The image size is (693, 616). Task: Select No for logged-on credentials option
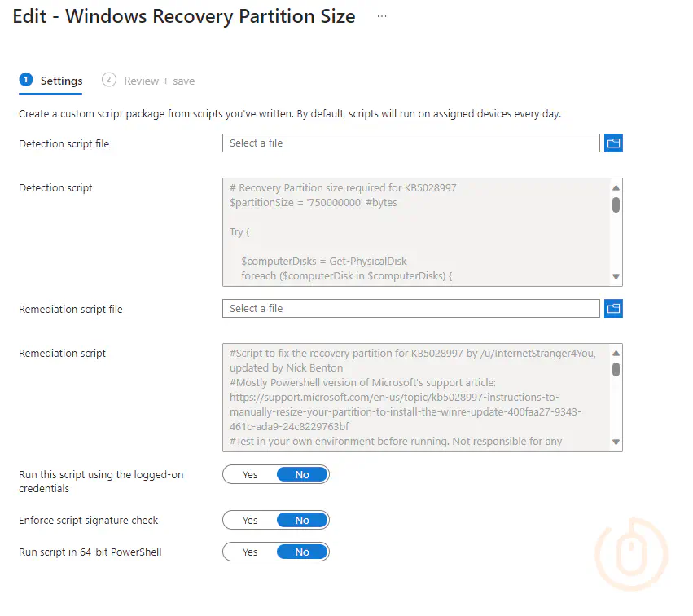pyautogui.click(x=302, y=475)
